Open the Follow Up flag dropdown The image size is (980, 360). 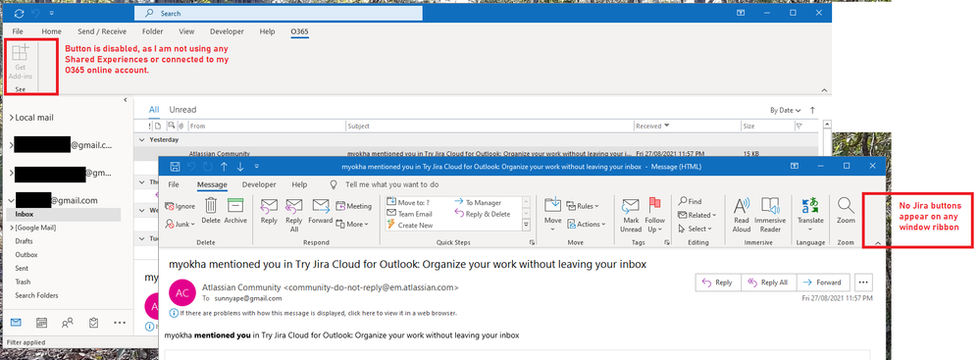coord(655,215)
